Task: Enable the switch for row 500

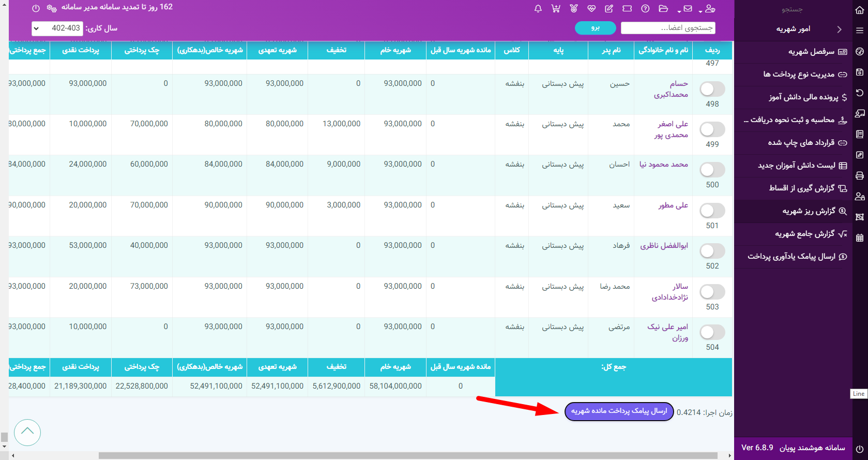Action: (712, 170)
